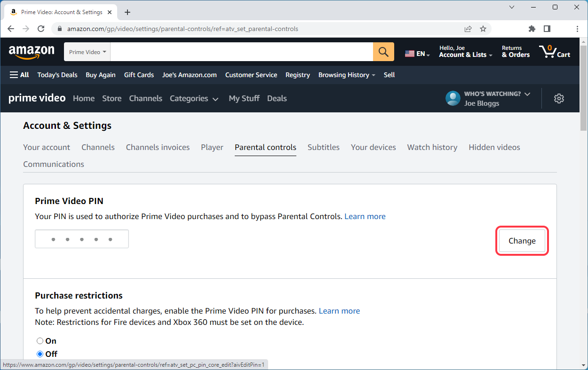Image resolution: width=588 pixels, height=370 pixels.
Task: Open Joe's Amazon.com link
Action: click(190, 75)
